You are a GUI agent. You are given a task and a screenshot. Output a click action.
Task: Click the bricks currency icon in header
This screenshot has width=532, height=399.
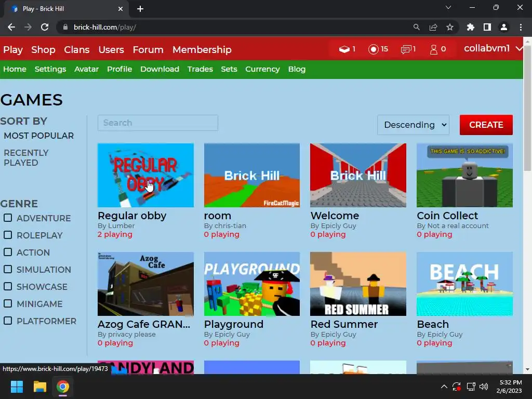[344, 49]
